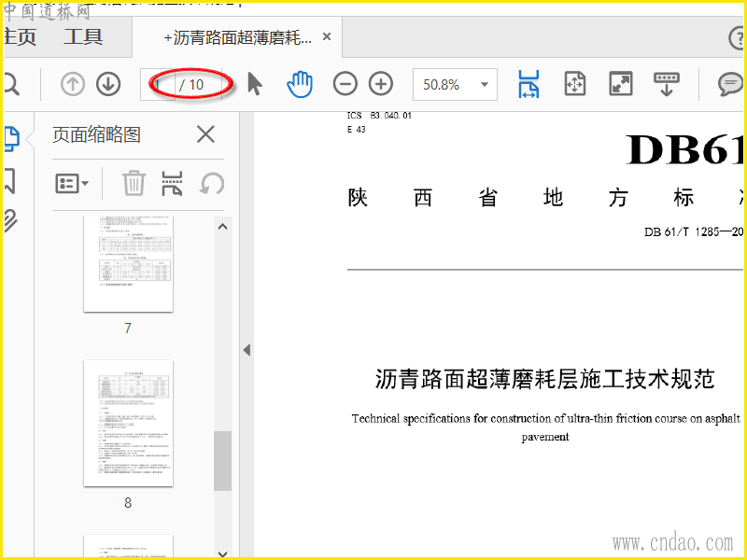Open the comment tool bubble
The height and width of the screenshot is (560, 747).
(x=730, y=84)
